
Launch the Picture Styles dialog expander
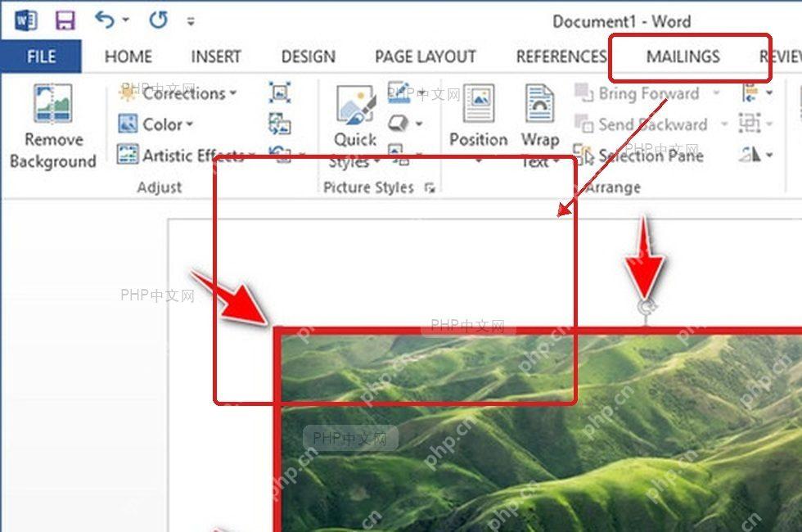pyautogui.click(x=430, y=188)
